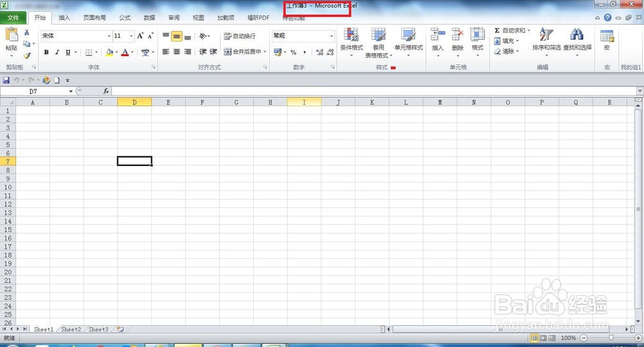Switch to the 公式 tab
The width and height of the screenshot is (644, 347).
click(125, 17)
